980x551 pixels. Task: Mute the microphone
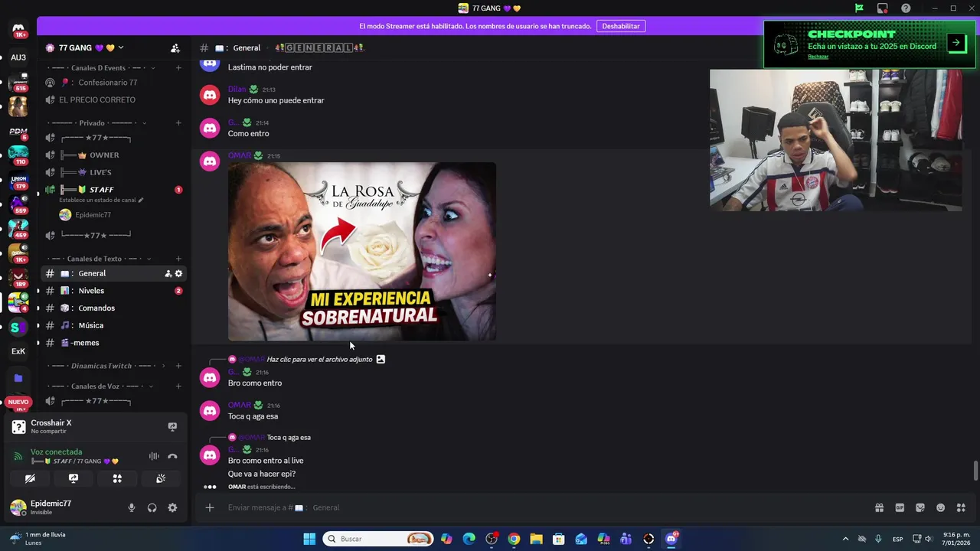(132, 507)
